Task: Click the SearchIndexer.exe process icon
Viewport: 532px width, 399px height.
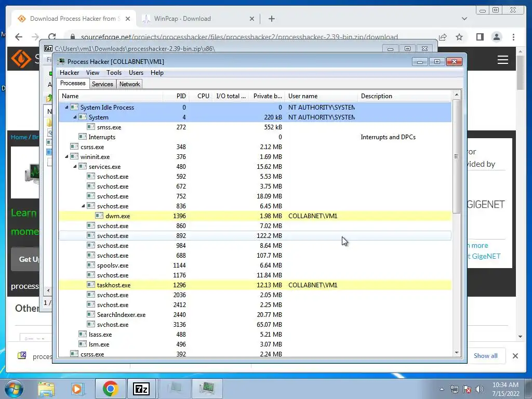Action: click(90, 314)
